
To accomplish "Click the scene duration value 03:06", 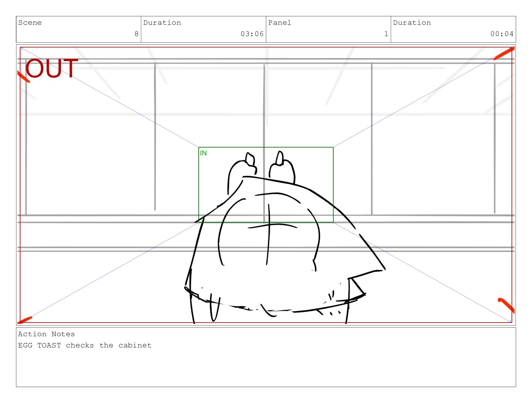I will pos(252,34).
